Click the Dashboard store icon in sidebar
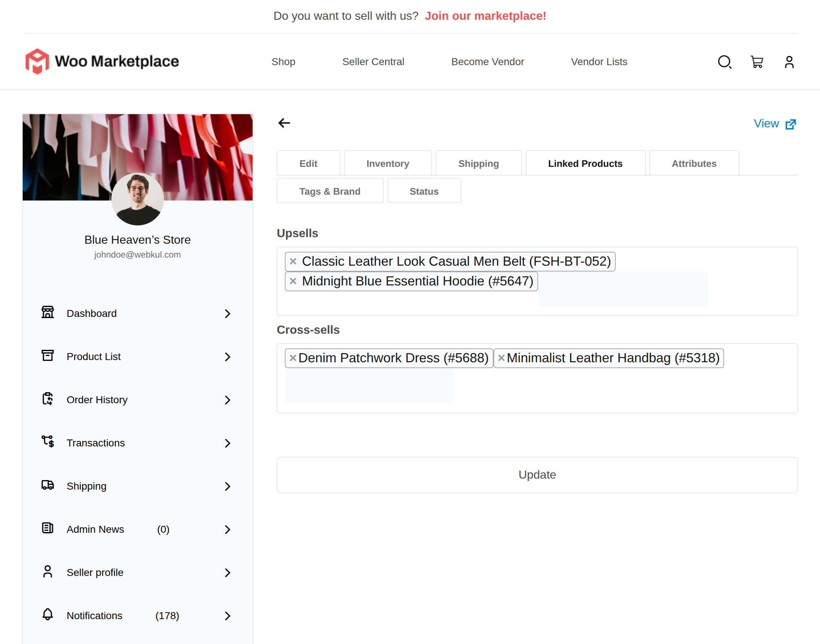 tap(48, 312)
